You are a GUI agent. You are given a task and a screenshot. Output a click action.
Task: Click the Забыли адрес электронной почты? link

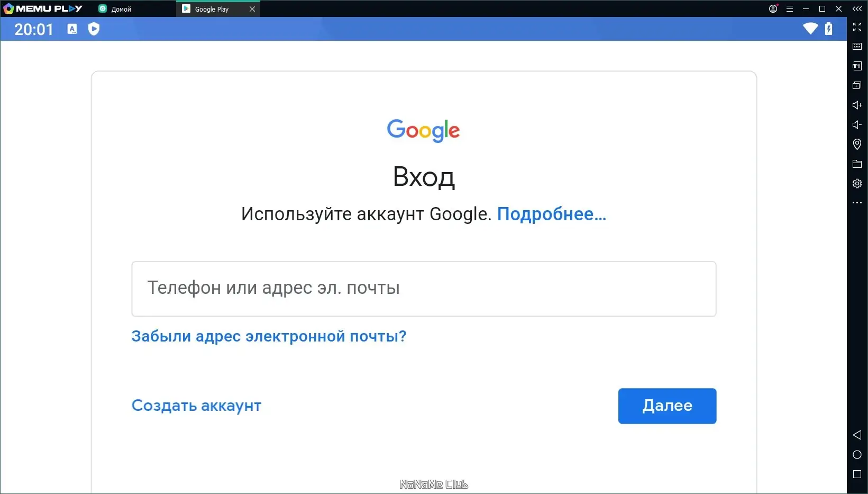[x=269, y=336]
